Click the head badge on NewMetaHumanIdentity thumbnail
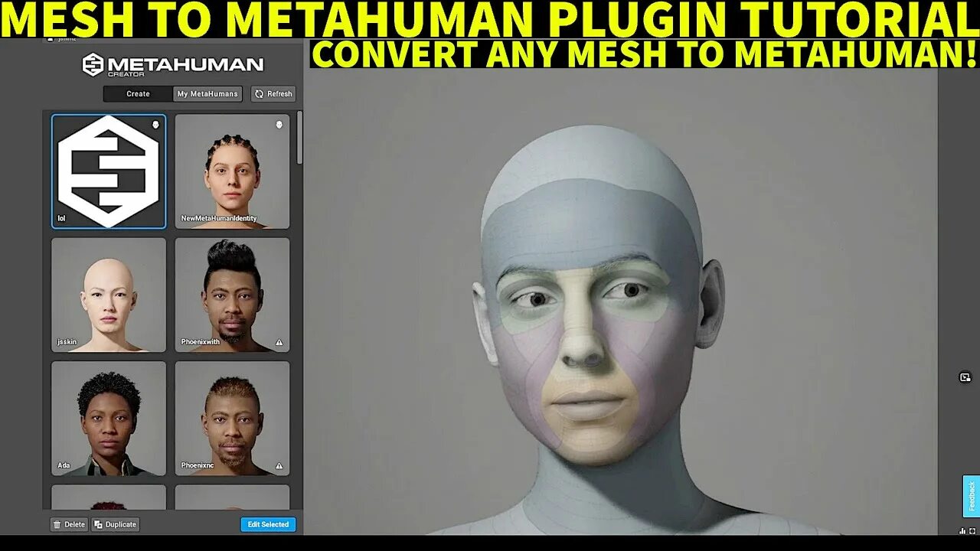 tap(279, 124)
